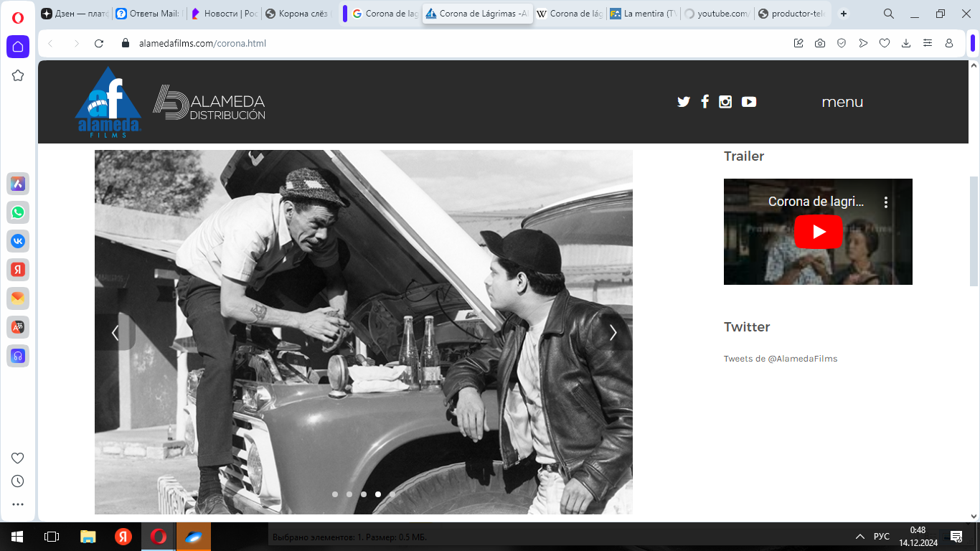The width and height of the screenshot is (980, 551).
Task: Open Yandex in the Opera sidebar
Action: (x=18, y=270)
